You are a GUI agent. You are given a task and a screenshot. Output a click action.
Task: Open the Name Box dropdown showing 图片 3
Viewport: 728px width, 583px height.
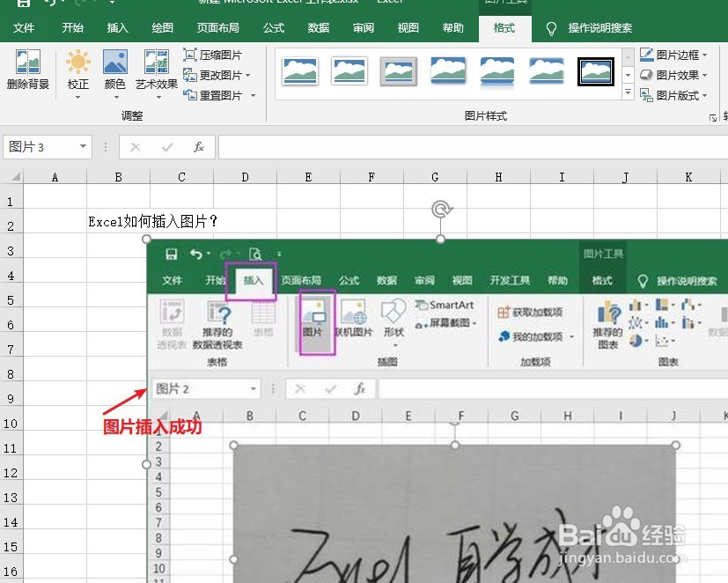tap(85, 146)
